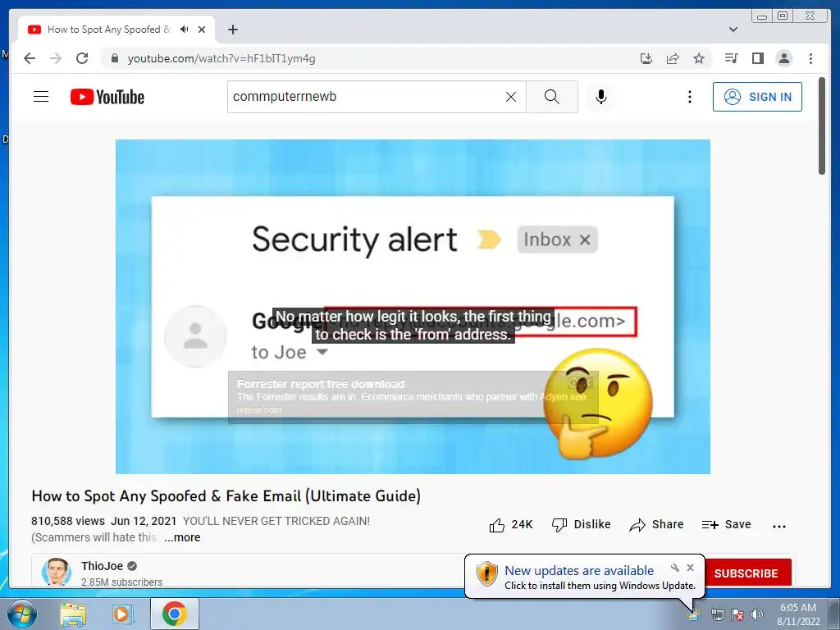Screen dimensions: 840x630
Task: Open more actions menu beside Save
Action: click(x=779, y=526)
